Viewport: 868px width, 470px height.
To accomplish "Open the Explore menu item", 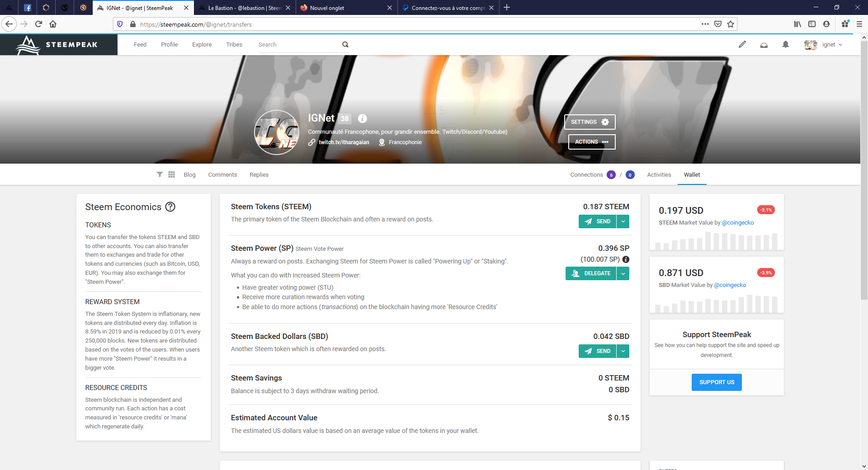I will click(202, 45).
